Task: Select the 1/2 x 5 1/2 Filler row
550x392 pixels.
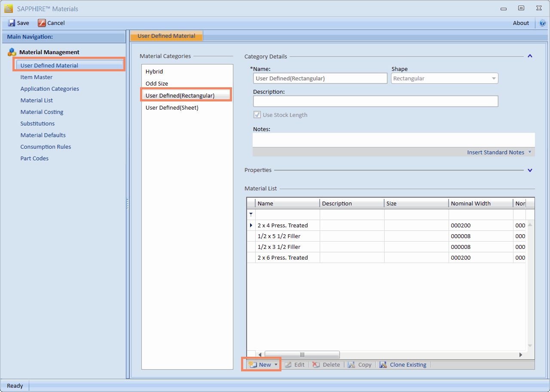Action: [x=386, y=236]
